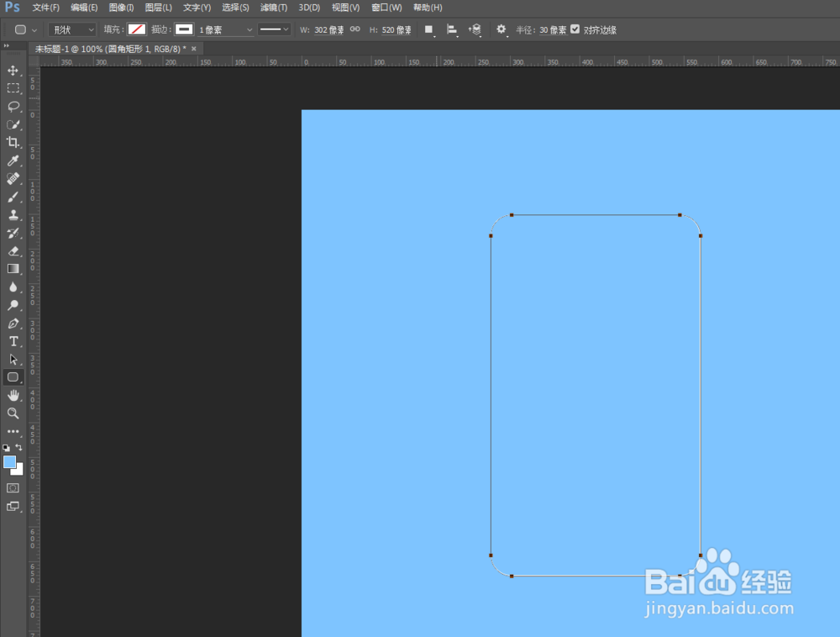Open the stroke line style dropdown
The image size is (840, 637).
point(274,30)
